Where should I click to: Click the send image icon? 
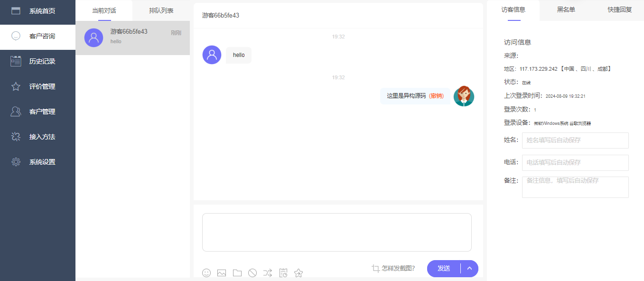[222, 273]
